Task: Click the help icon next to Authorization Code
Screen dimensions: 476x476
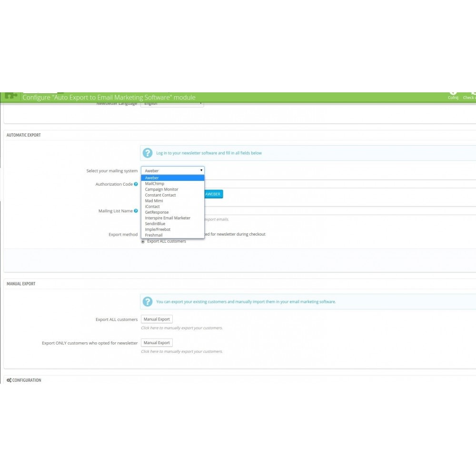Action: click(x=136, y=184)
